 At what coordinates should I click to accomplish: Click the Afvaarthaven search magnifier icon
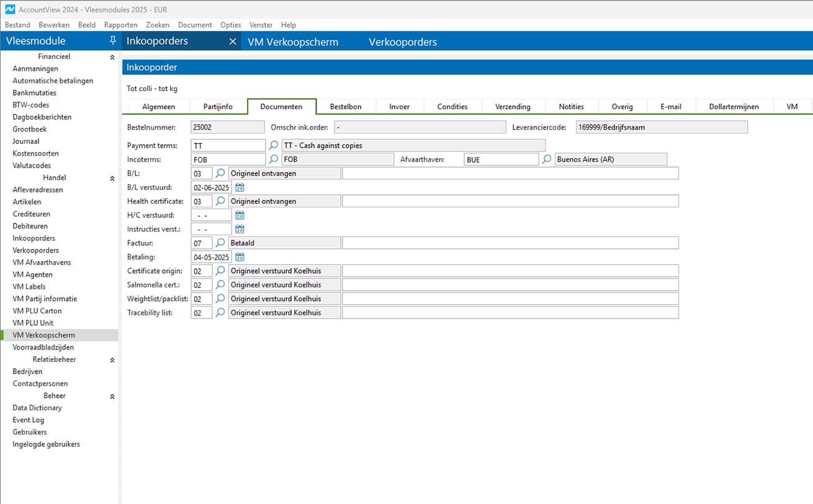(x=547, y=160)
